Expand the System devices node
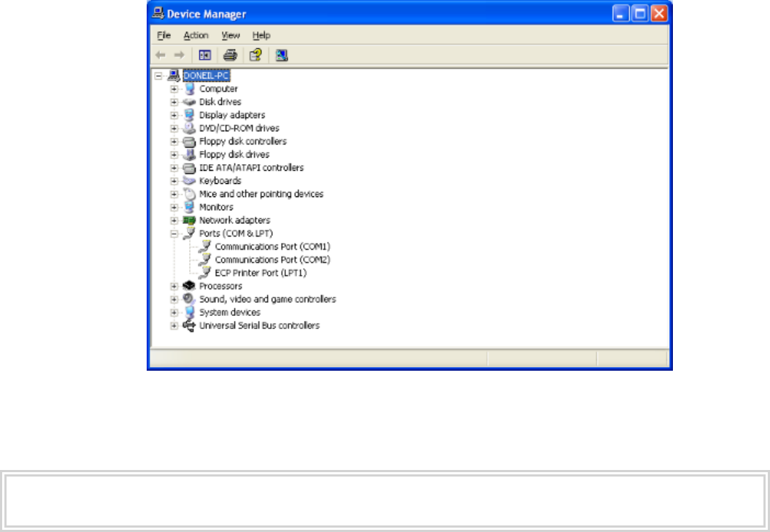The image size is (770, 532). point(174,312)
